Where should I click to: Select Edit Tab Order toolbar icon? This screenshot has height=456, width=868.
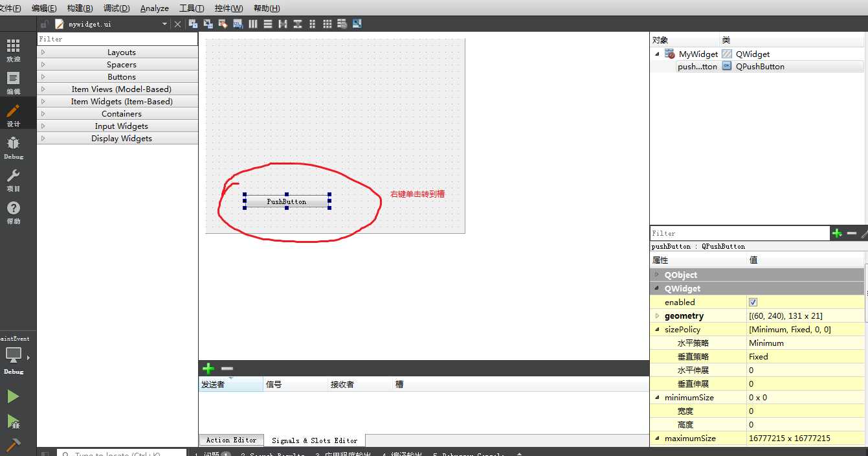point(238,24)
